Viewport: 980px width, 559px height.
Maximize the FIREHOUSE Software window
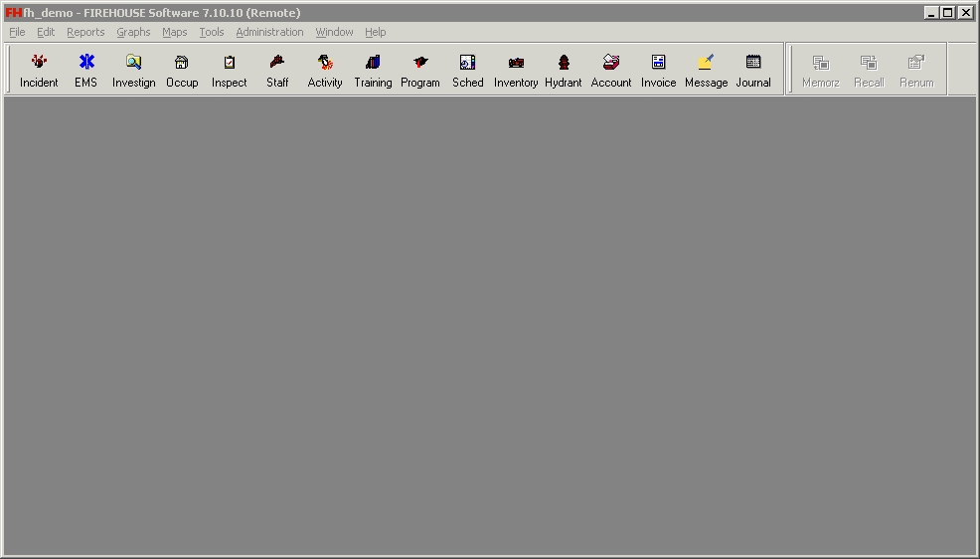point(947,13)
